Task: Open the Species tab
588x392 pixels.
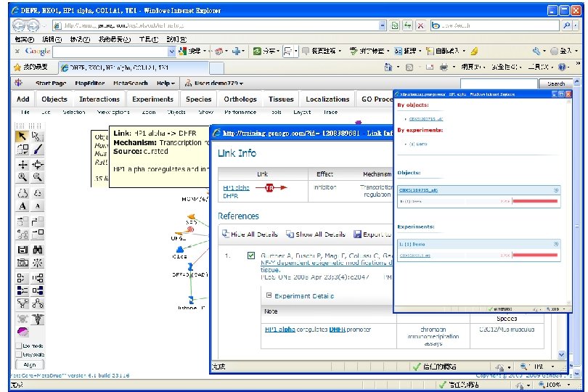Action: tap(198, 99)
